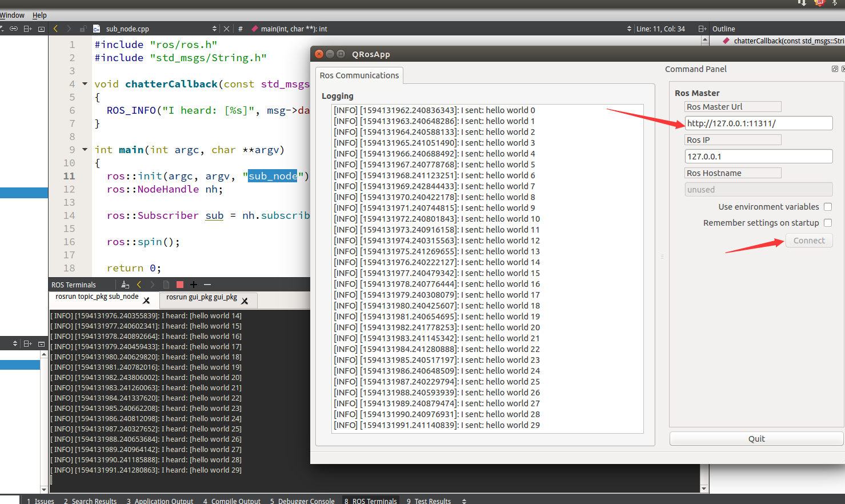
Task: Close the rosrun gui_pkg gui_pkg terminal tab
Action: click(x=245, y=301)
